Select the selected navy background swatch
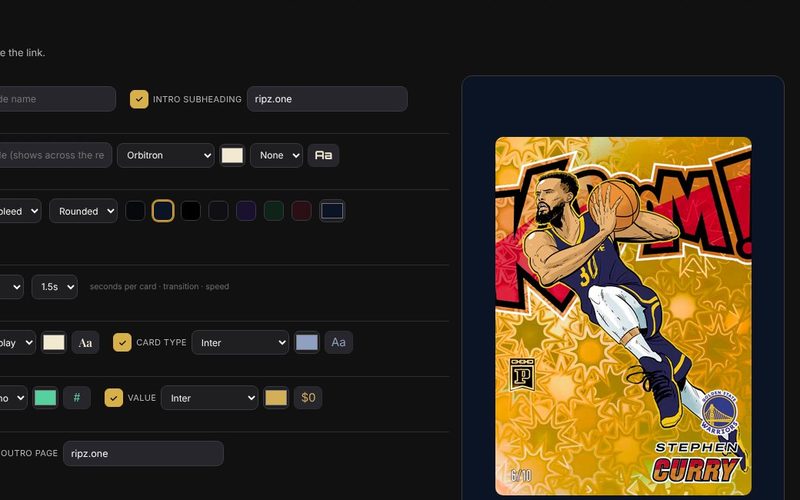The height and width of the screenshot is (500, 800). pyautogui.click(x=163, y=211)
